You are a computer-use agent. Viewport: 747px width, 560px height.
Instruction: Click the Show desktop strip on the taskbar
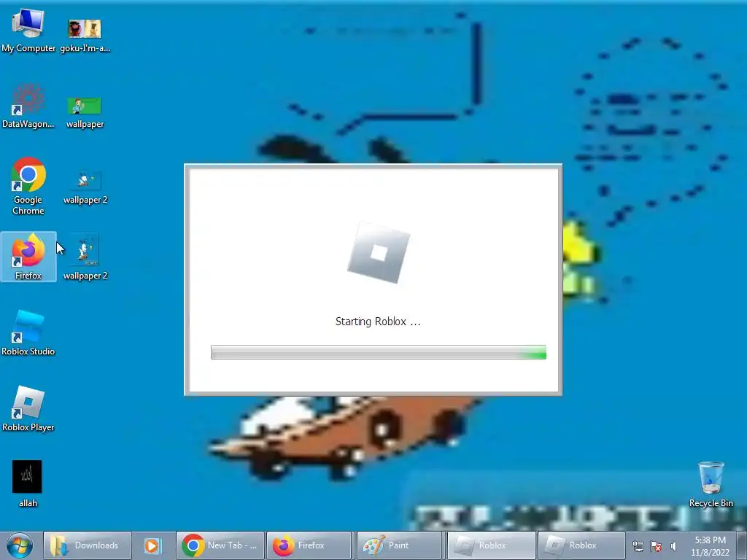(742, 545)
